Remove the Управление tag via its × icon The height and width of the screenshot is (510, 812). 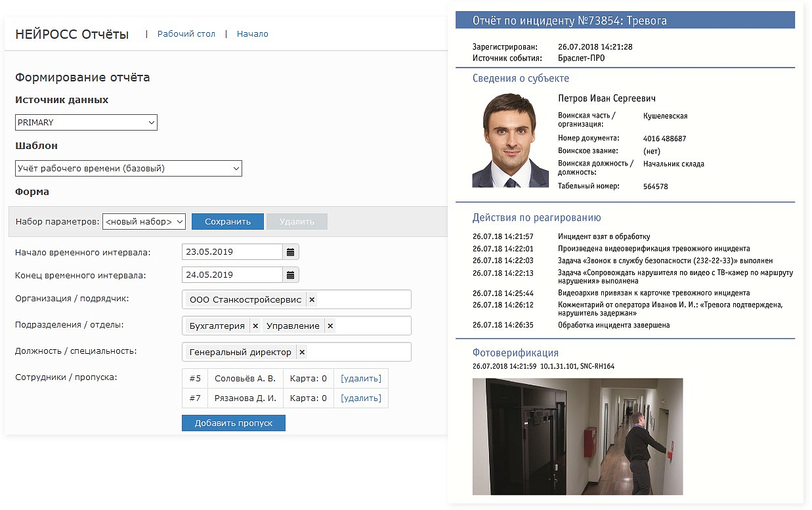pyautogui.click(x=330, y=325)
